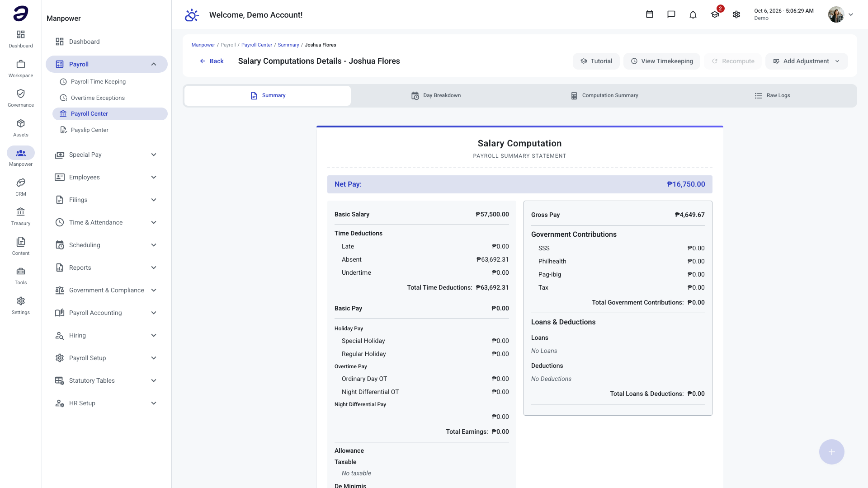Expand the Time & Attendance section

click(107, 222)
